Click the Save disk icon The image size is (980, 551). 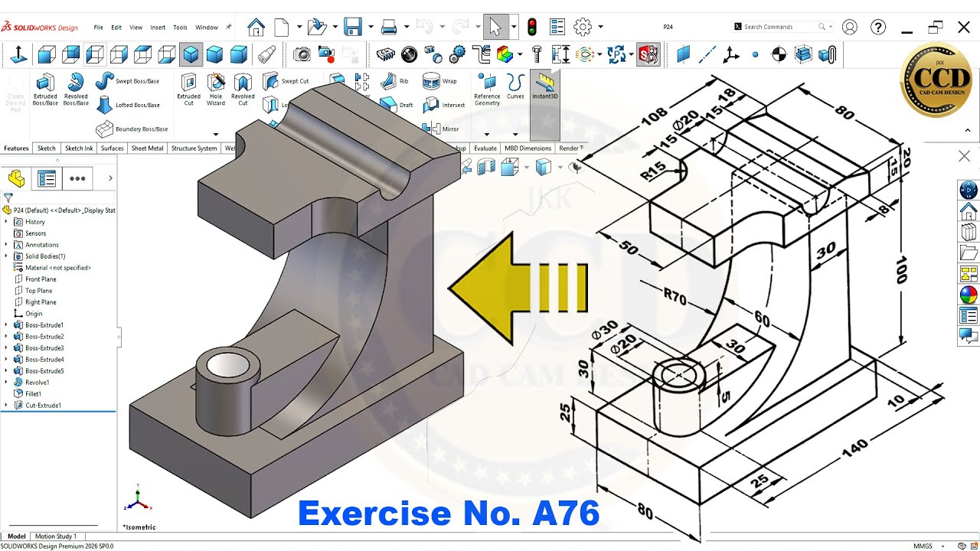tap(353, 27)
